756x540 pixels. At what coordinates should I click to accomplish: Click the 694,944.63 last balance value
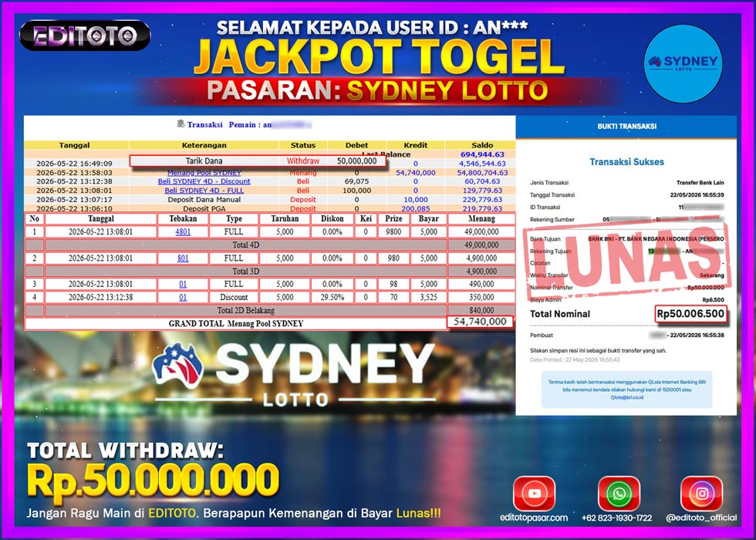click(x=482, y=155)
